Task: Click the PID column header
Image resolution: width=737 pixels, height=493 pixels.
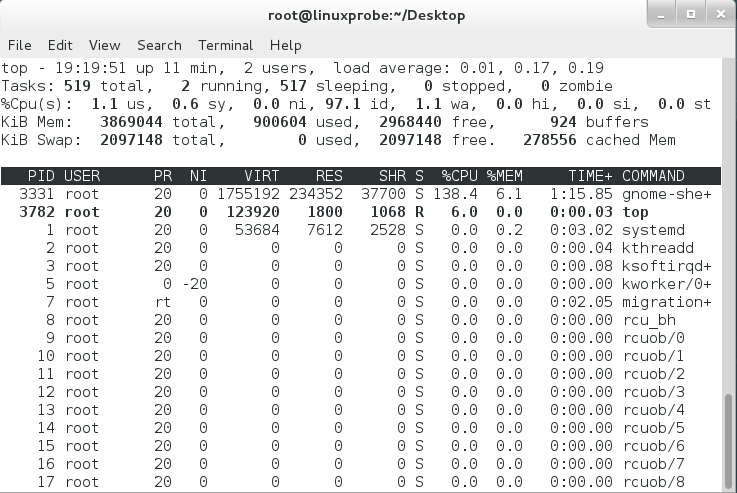Action: pyautogui.click(x=41, y=176)
